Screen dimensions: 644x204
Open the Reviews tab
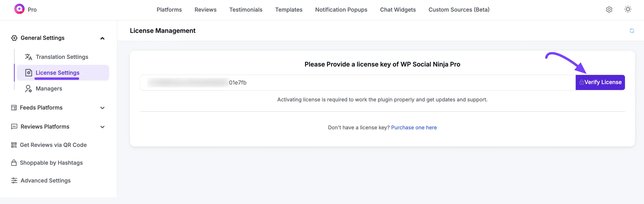tap(205, 9)
